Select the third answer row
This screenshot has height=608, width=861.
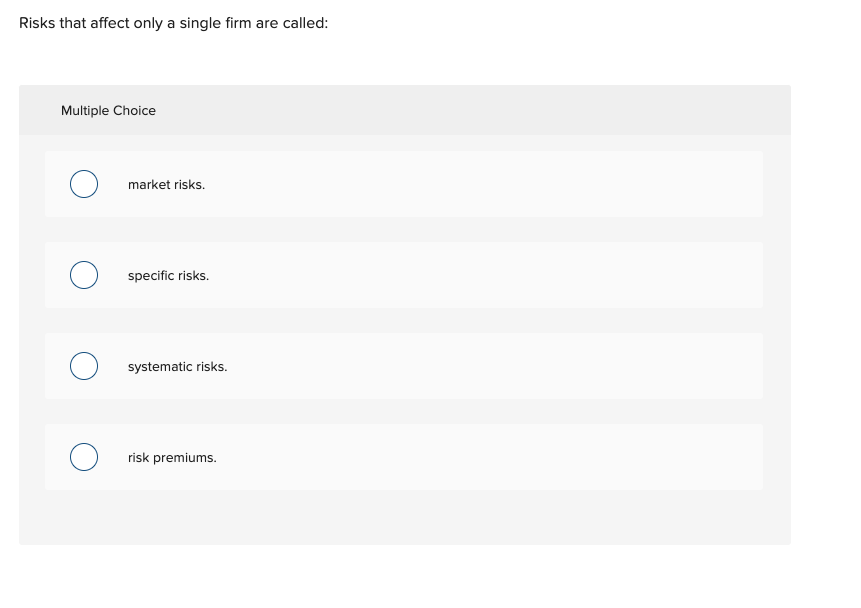[x=404, y=366]
